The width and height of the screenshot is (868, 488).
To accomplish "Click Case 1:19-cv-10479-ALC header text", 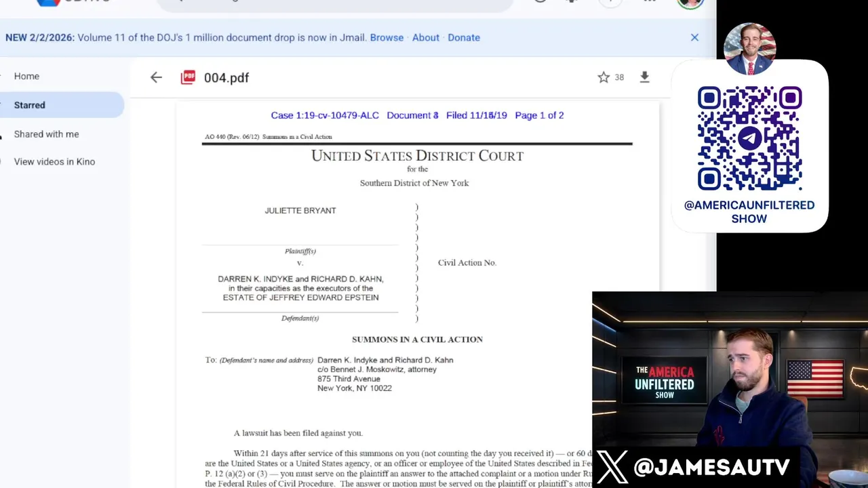I will pyautogui.click(x=325, y=115).
